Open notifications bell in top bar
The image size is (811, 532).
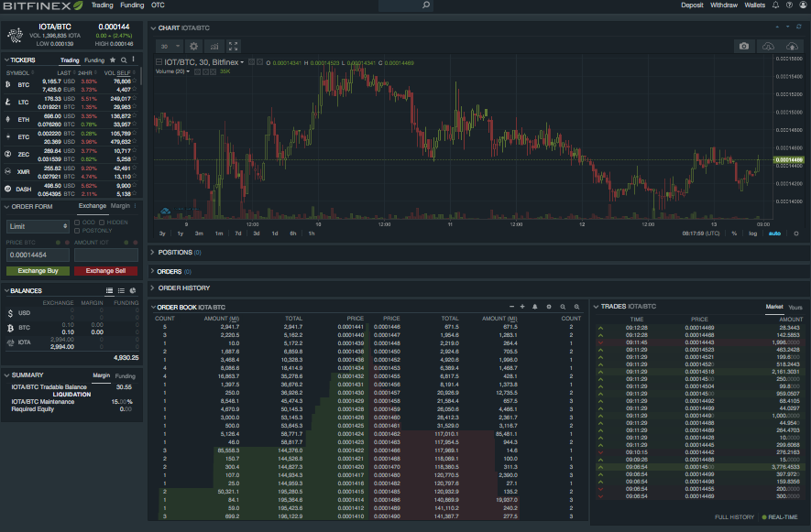[x=775, y=5]
